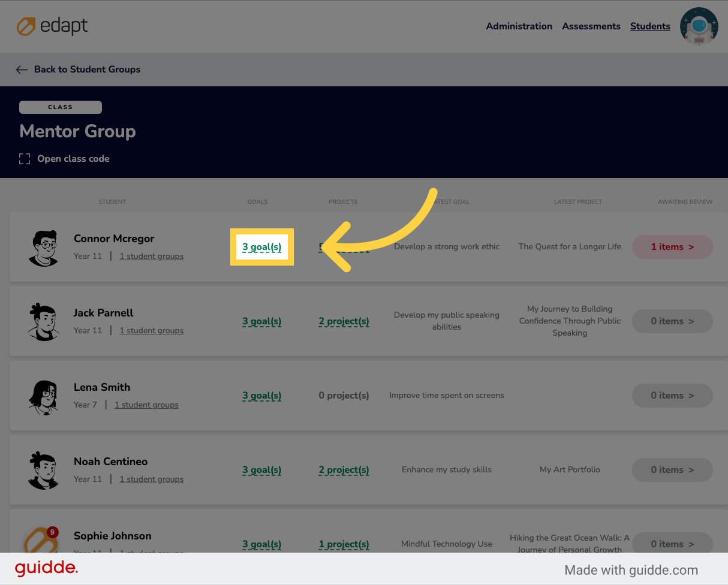Open class code for Mentor Group

click(x=73, y=159)
